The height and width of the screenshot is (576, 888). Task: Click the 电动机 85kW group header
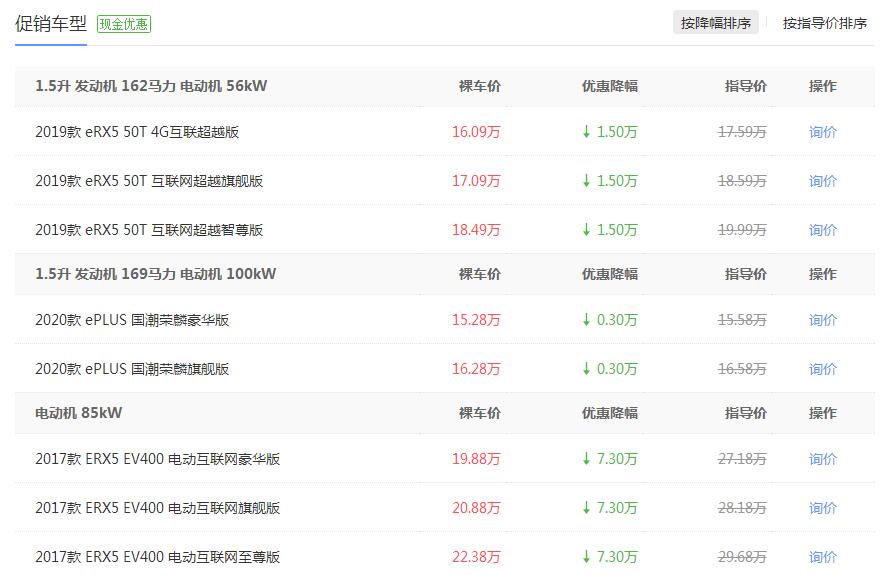pos(79,413)
